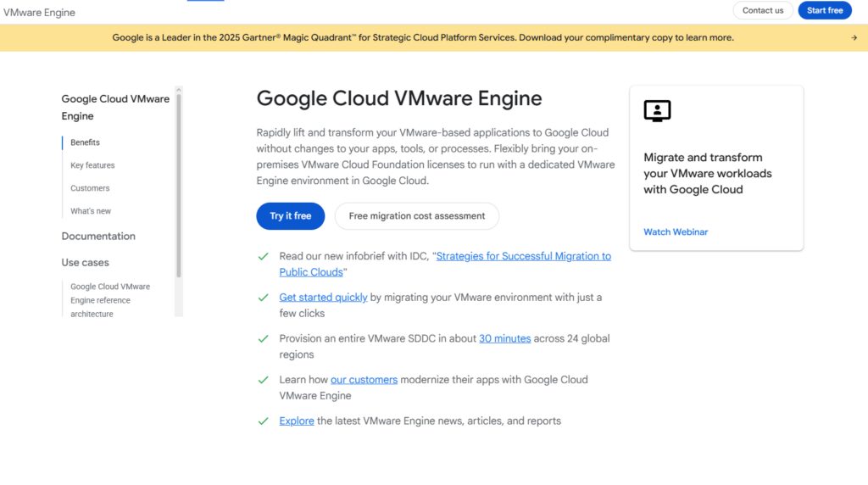Click the VMware Engine header title
This screenshot has width=868, height=485.
coord(39,12)
